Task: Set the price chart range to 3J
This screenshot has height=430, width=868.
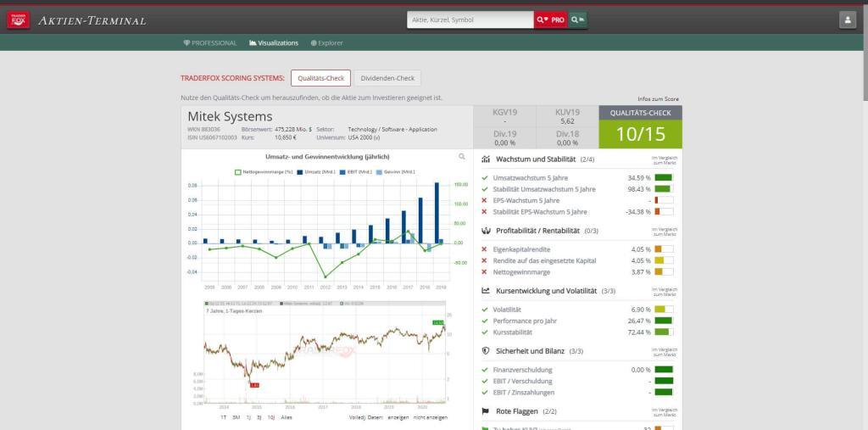Action: click(259, 417)
